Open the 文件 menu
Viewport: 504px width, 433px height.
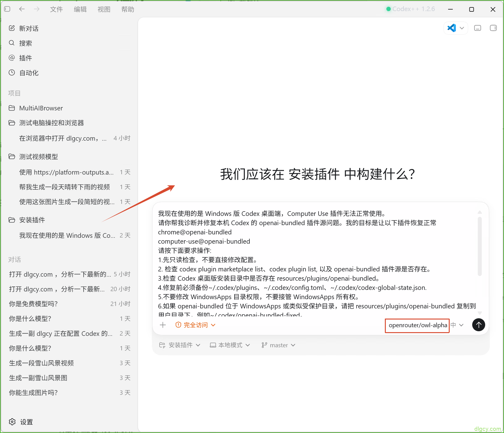point(56,9)
